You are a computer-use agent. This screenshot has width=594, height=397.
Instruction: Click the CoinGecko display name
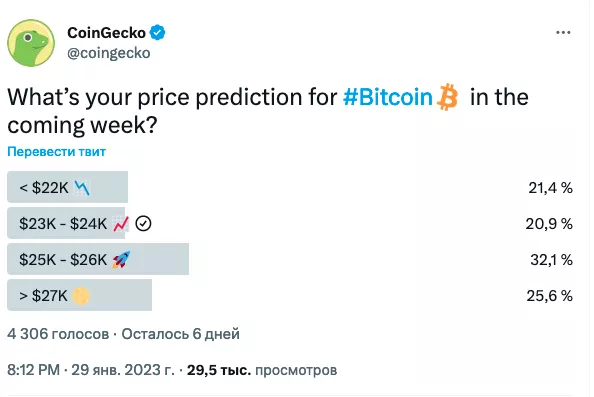106,33
